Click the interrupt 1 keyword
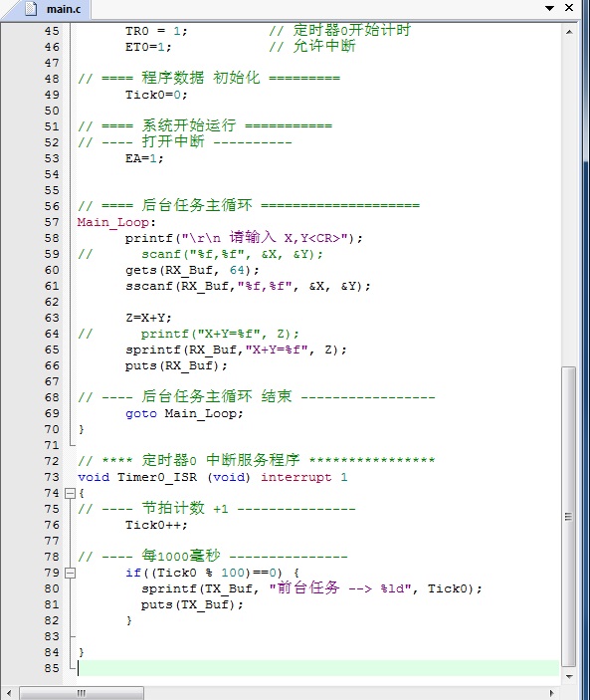 304,477
